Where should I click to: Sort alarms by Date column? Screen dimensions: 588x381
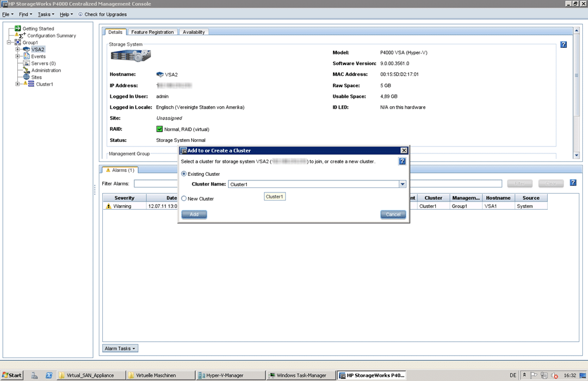click(x=162, y=198)
